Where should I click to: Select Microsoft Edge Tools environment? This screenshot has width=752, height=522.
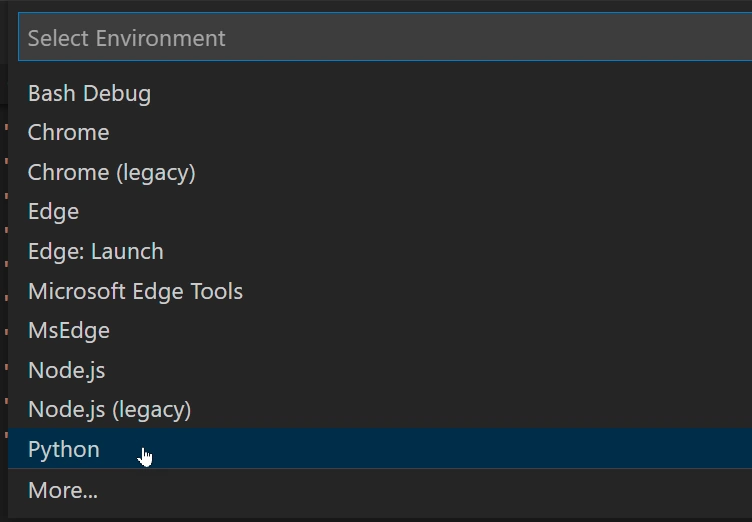(x=136, y=291)
